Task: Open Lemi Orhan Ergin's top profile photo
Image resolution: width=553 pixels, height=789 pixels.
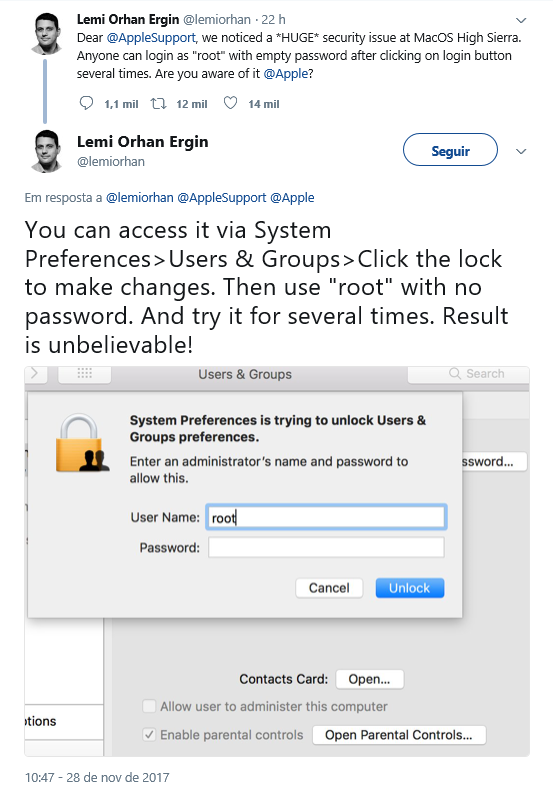Action: pos(47,33)
